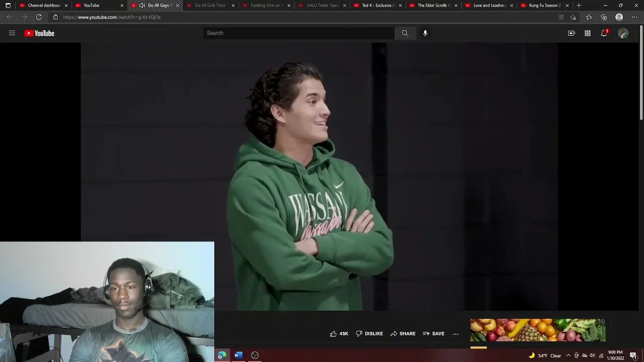Click the magnifier search button
Viewport: 644px width, 362px height.
(x=405, y=33)
